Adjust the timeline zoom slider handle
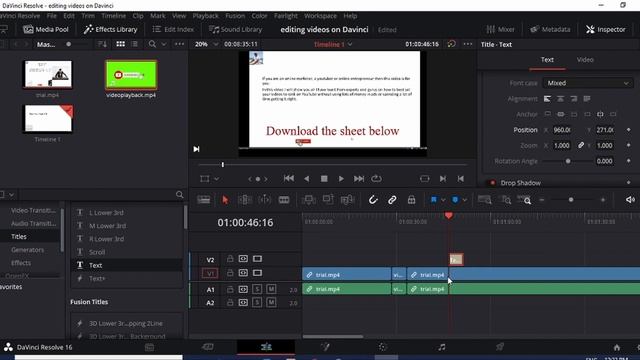Viewport: 640px width, 360px height. 571,200
